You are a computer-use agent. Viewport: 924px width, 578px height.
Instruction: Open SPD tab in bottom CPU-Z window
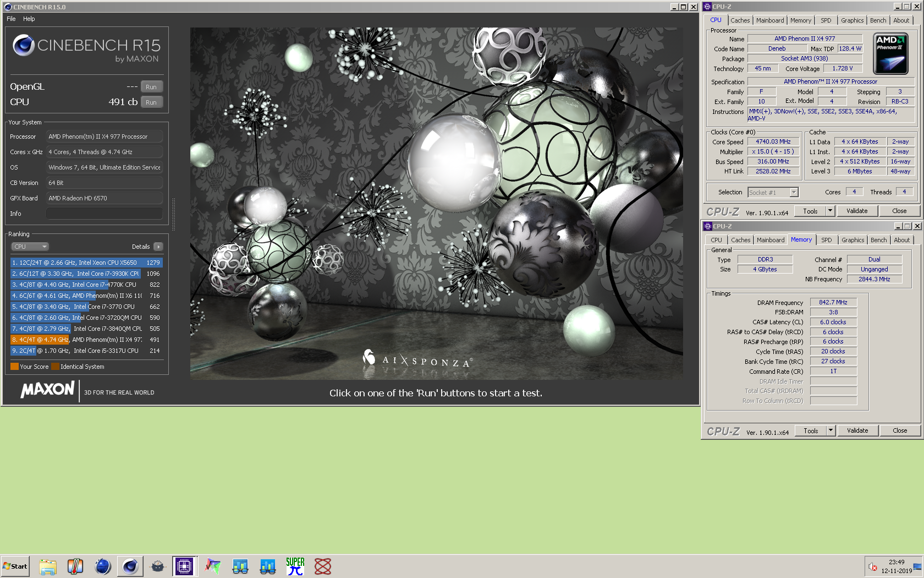(827, 240)
